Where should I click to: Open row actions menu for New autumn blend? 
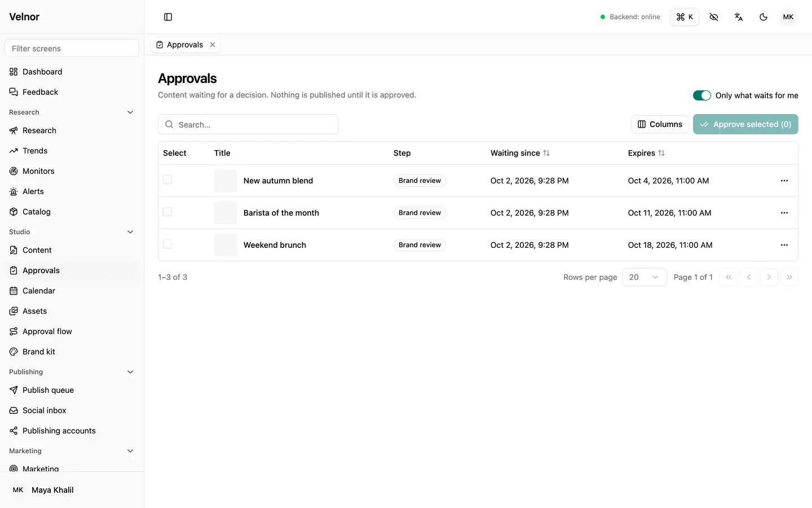784,181
